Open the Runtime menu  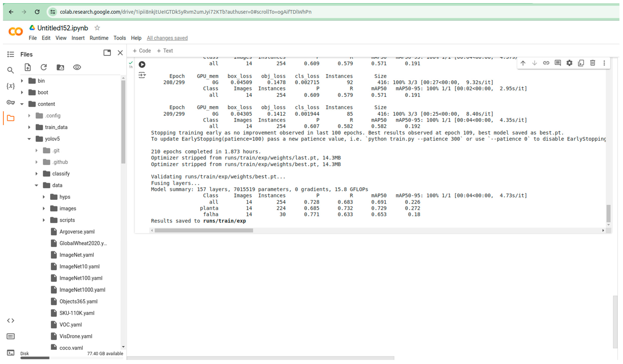99,38
